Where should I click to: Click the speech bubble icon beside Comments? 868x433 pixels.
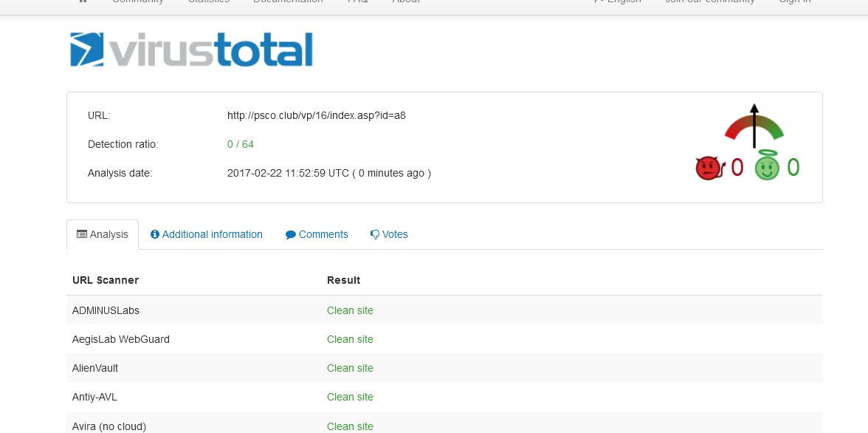291,234
